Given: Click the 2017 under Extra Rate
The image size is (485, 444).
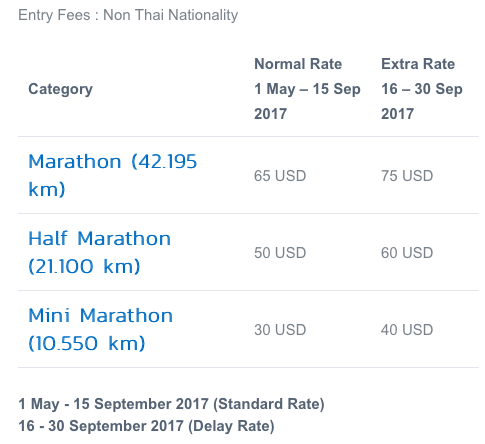Looking at the screenshot, I should click(x=397, y=114).
